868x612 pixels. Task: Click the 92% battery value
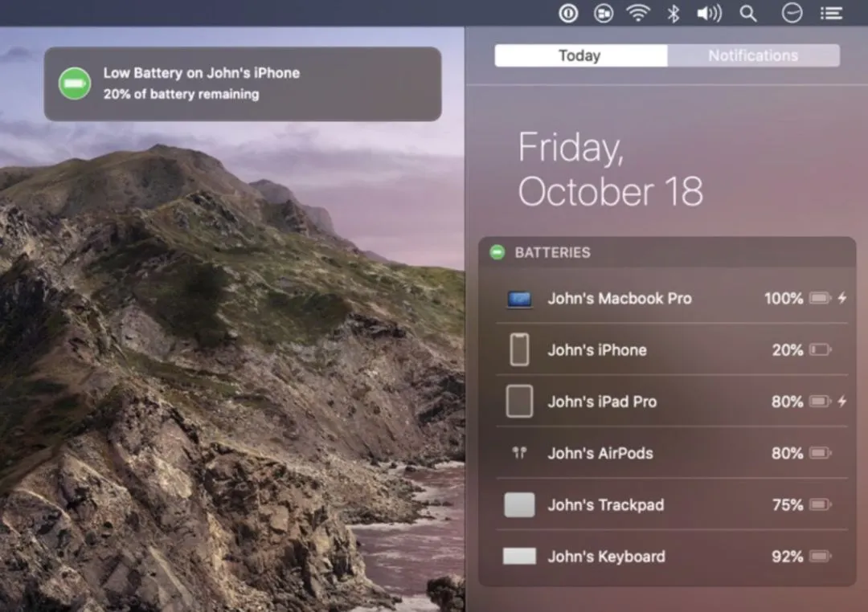[787, 557]
